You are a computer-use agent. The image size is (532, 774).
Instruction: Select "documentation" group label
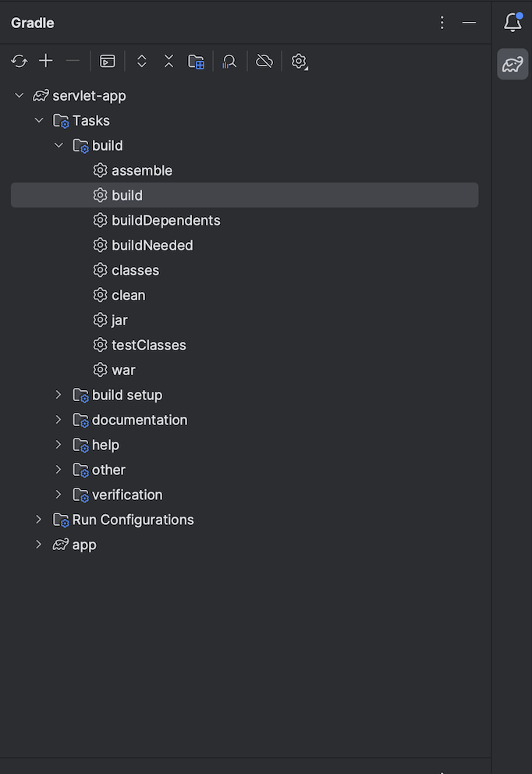[x=140, y=420]
